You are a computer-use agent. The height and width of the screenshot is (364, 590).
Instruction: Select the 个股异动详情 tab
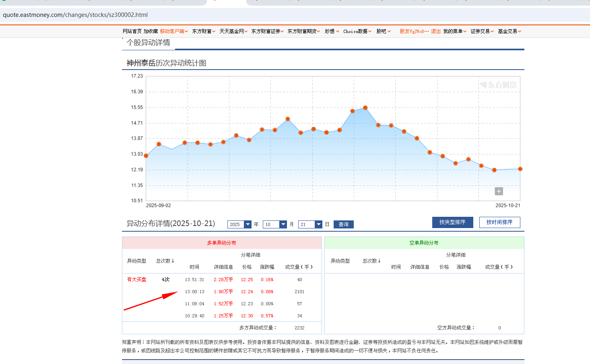point(149,43)
